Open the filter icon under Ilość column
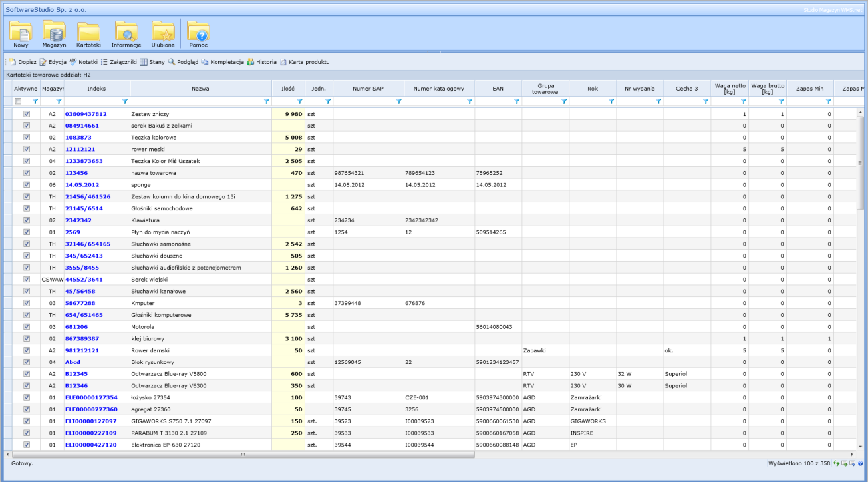Viewport: 868px width, 482px height. tap(299, 101)
